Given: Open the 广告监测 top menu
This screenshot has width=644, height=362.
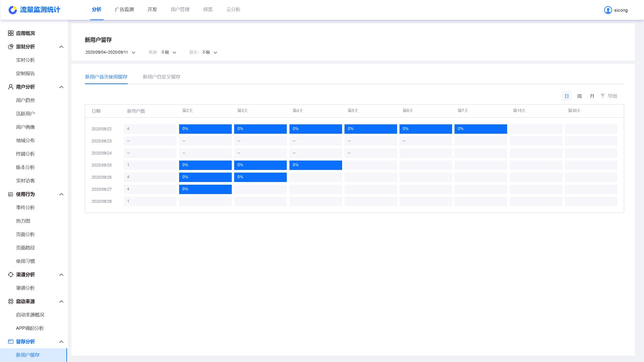Looking at the screenshot, I should [124, 9].
